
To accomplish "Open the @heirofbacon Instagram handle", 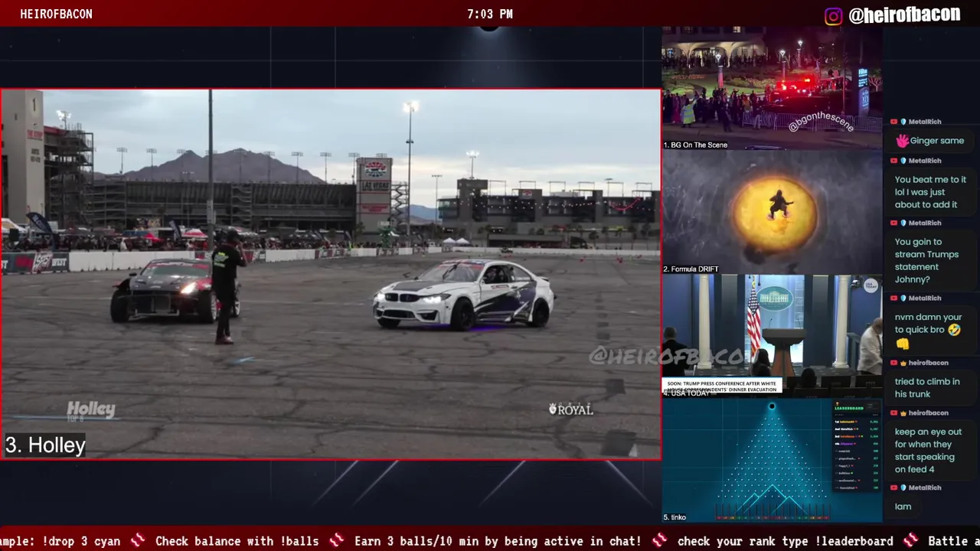I will point(904,15).
